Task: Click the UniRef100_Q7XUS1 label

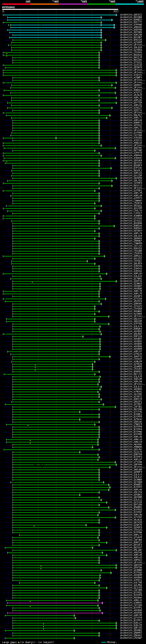Action: [131, 63]
